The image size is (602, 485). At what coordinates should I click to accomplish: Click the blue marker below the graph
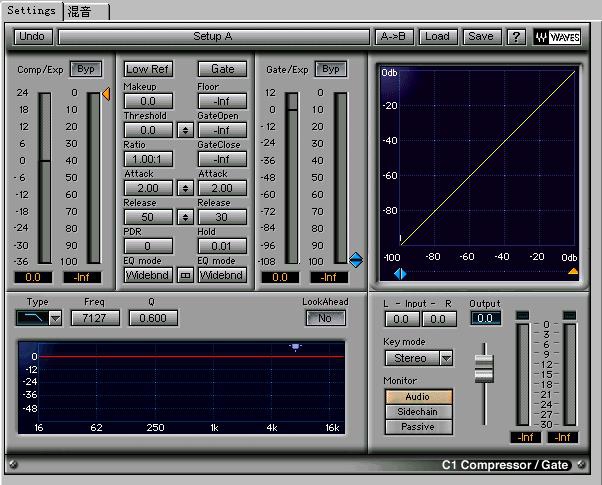pos(400,274)
